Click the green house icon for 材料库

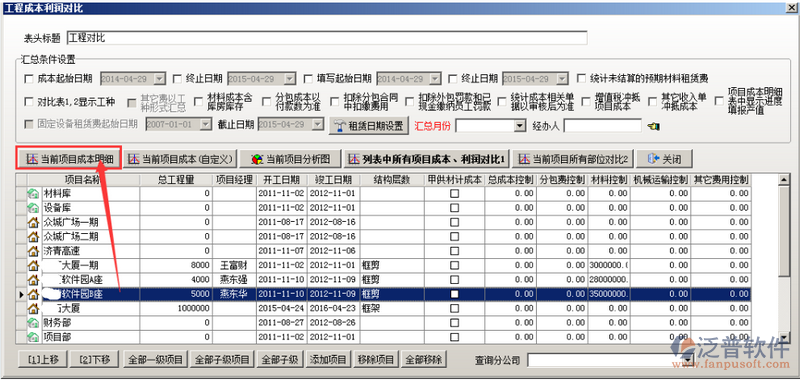click(x=33, y=194)
